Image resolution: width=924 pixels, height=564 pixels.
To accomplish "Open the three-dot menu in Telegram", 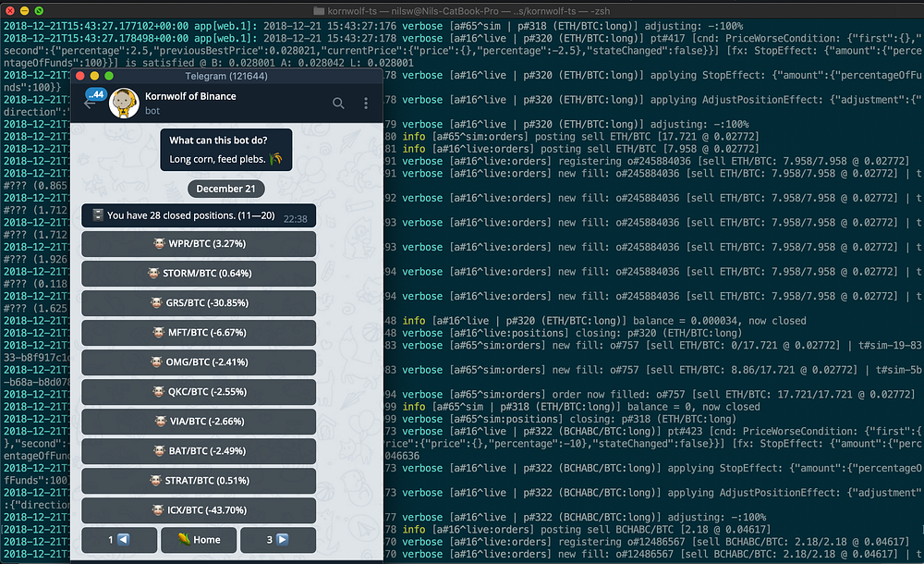I will tap(366, 104).
